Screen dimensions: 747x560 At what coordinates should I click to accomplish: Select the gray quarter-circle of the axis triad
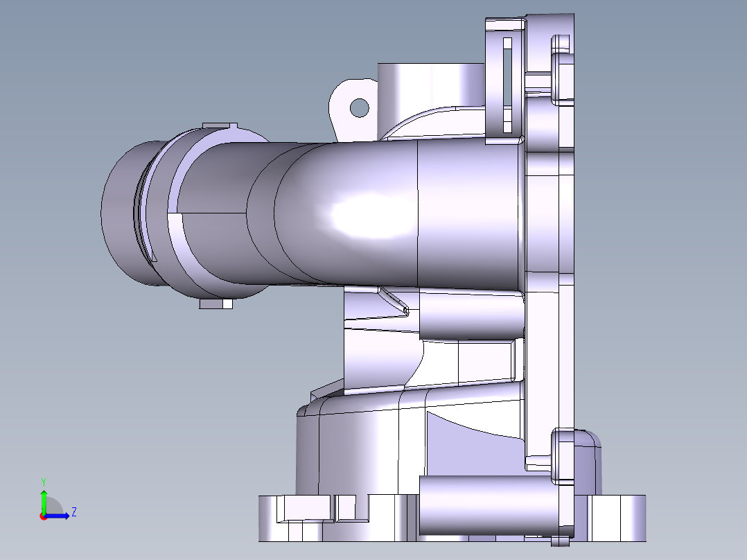[55, 506]
